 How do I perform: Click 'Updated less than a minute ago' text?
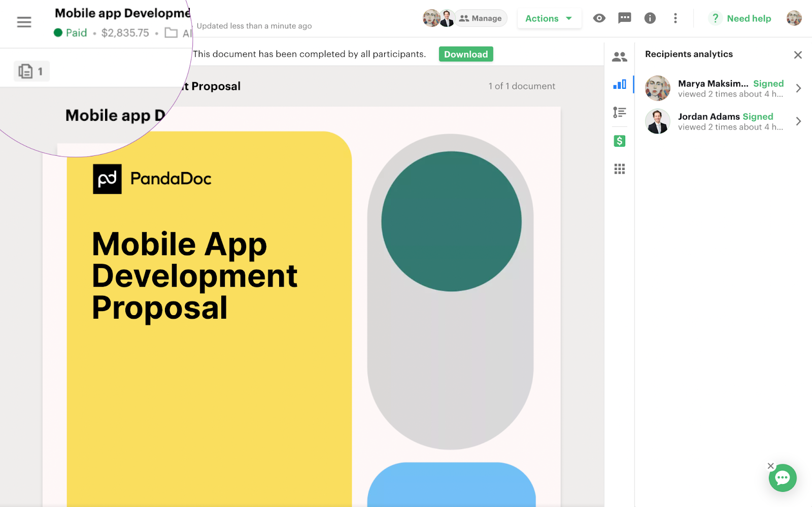tap(254, 26)
